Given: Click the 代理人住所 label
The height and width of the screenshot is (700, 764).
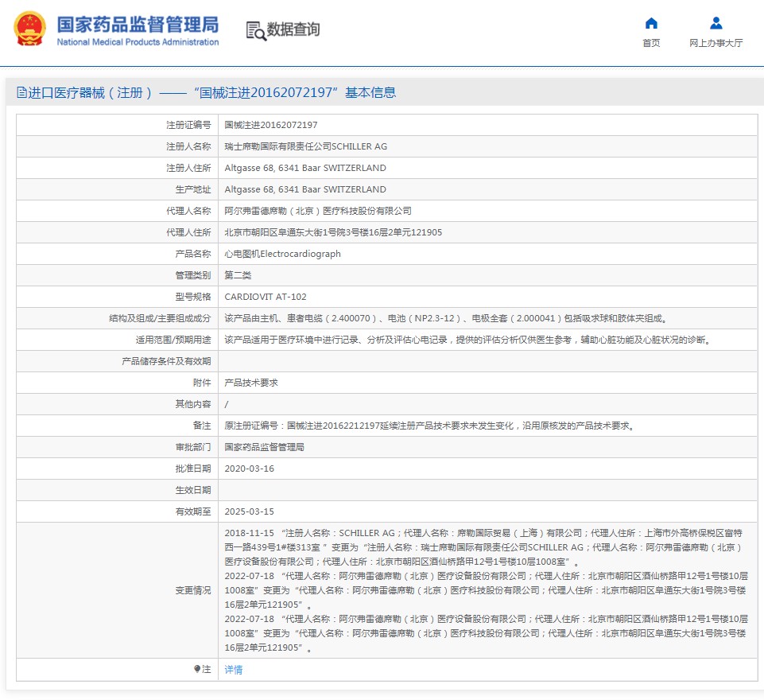Looking at the screenshot, I should click(188, 232).
